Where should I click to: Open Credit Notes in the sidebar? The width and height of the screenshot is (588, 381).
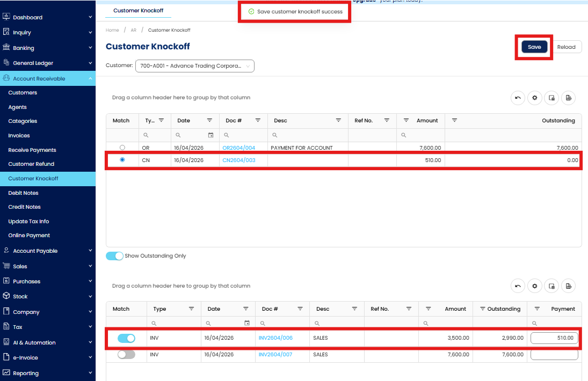(x=25, y=207)
